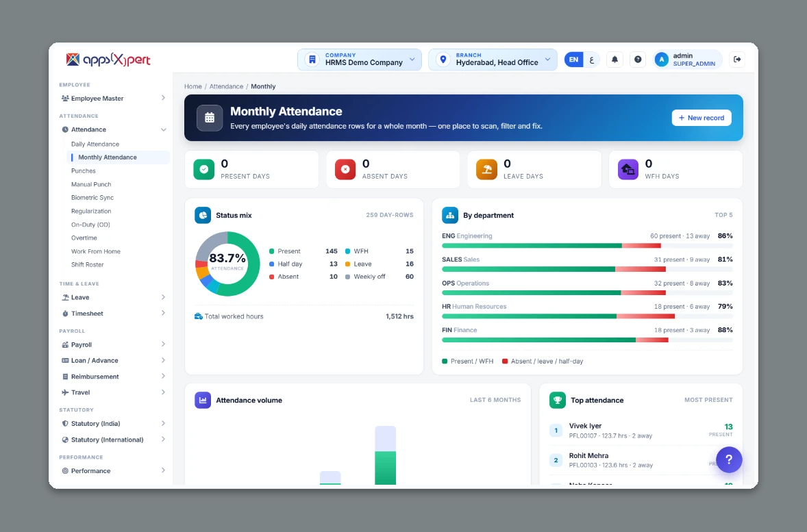Click the help question mark icon in header
This screenshot has height=532, width=807.
coord(638,60)
